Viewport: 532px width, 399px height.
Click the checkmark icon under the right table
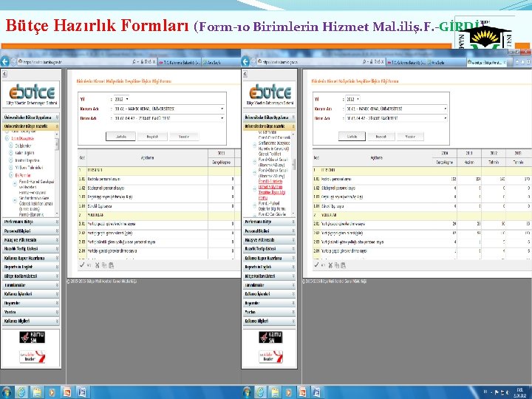pos(316,265)
